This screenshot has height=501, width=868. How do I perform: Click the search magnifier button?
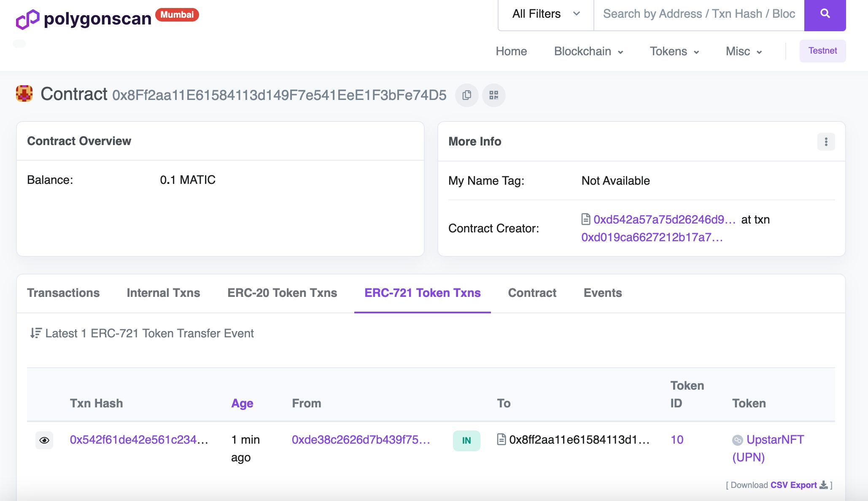(x=825, y=14)
